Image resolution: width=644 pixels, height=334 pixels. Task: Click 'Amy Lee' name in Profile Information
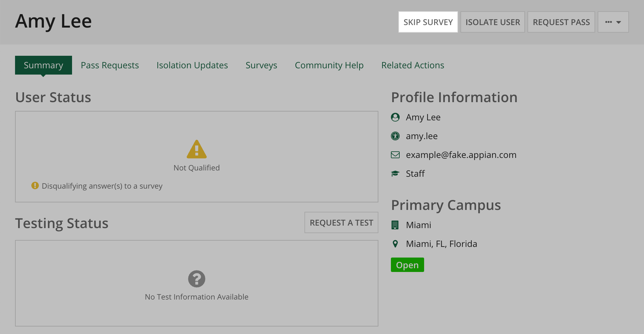tap(423, 117)
